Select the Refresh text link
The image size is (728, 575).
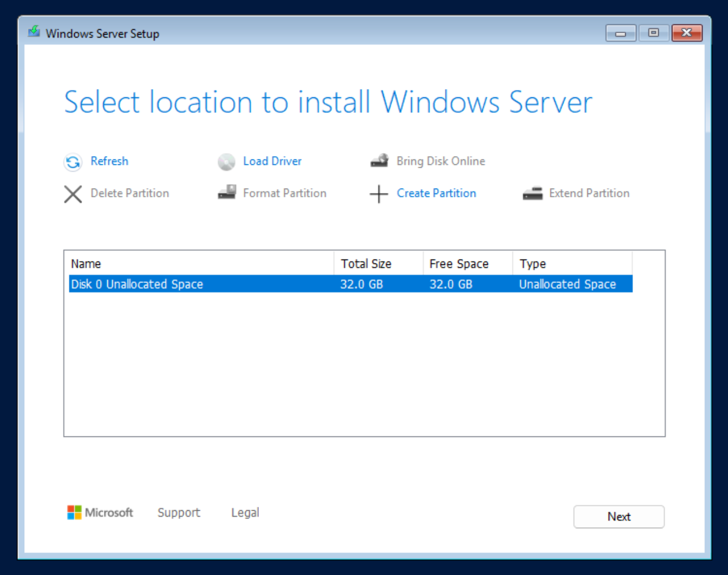109,161
